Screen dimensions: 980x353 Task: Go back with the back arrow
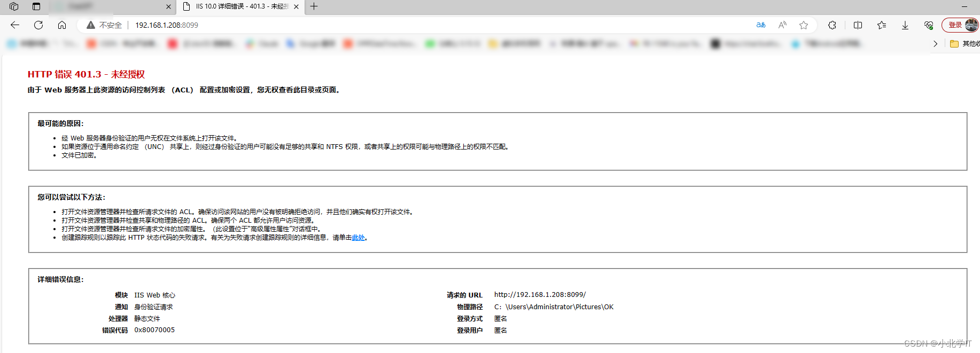(x=15, y=25)
